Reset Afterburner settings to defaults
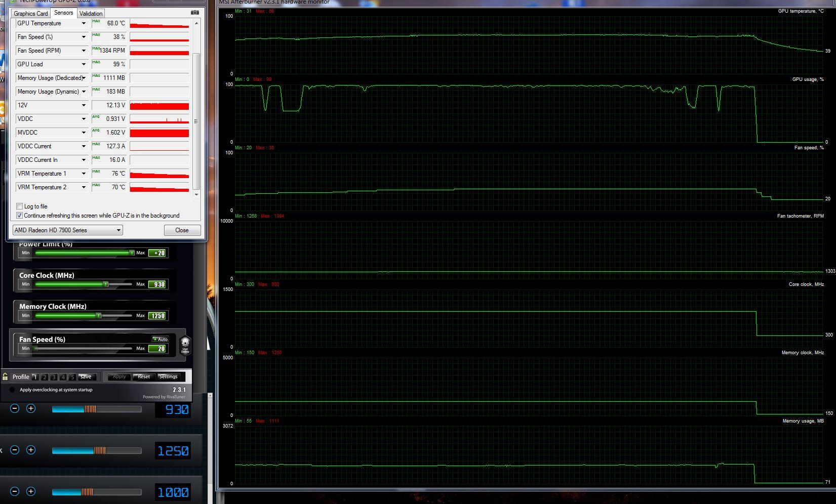836x504 pixels. pos(144,377)
